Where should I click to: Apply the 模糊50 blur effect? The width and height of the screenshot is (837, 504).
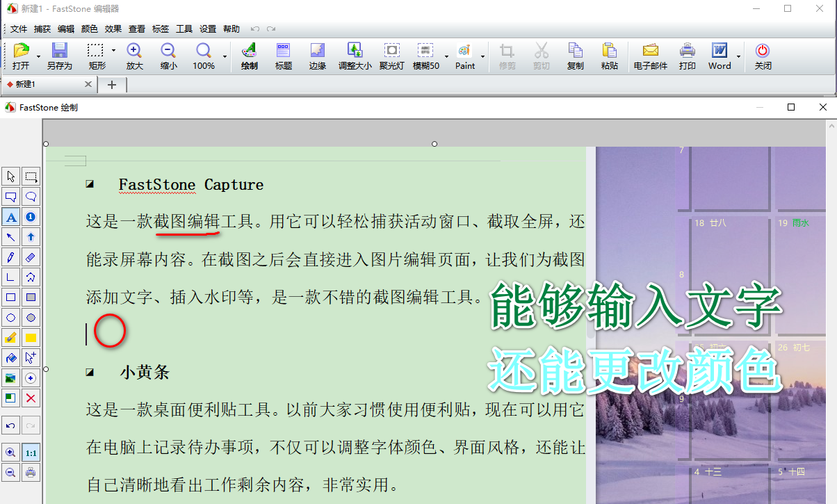pos(426,56)
